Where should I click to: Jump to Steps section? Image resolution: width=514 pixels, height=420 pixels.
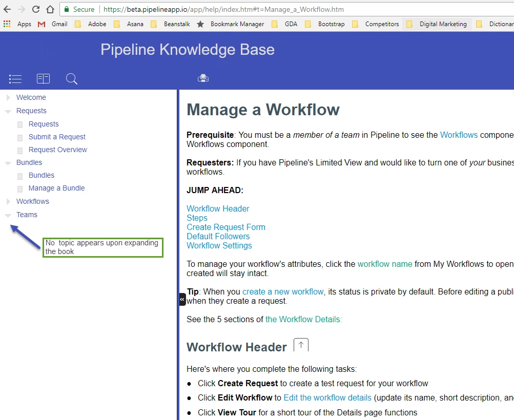tap(197, 218)
